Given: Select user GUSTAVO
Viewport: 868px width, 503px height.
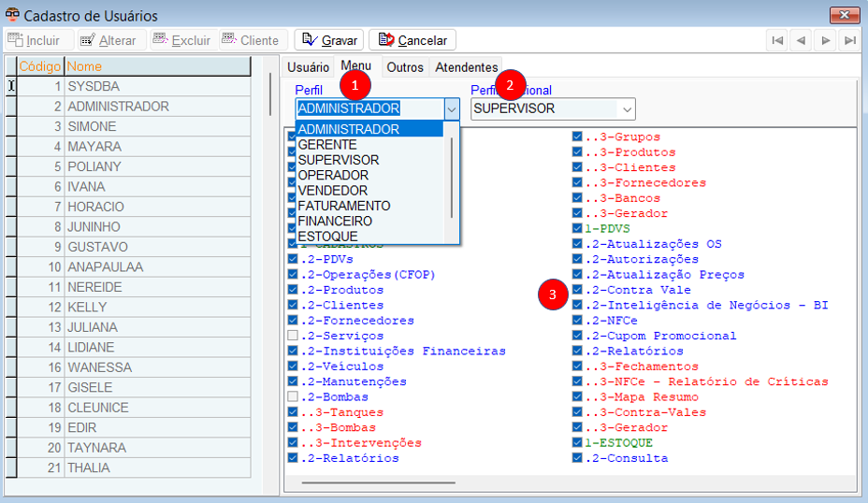Looking at the screenshot, I should (134, 247).
